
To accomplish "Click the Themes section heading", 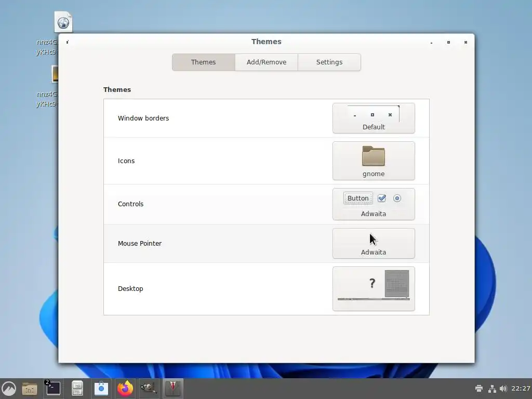I will [117, 89].
